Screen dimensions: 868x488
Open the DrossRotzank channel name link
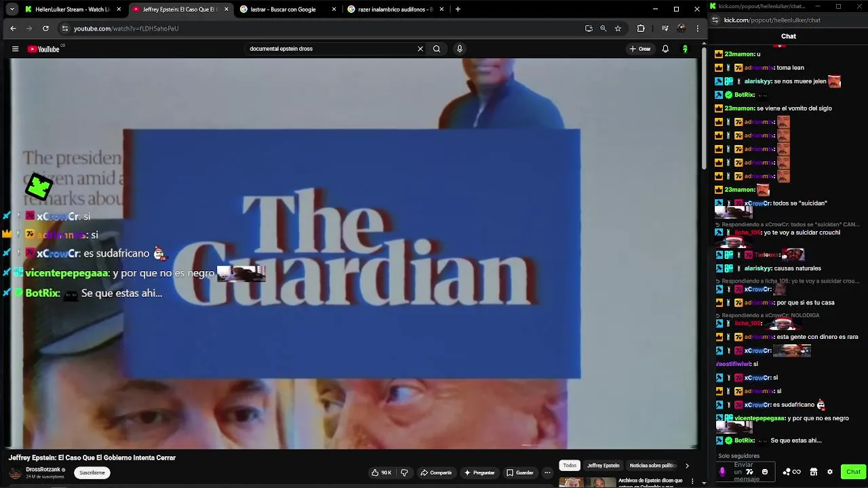coord(43,470)
